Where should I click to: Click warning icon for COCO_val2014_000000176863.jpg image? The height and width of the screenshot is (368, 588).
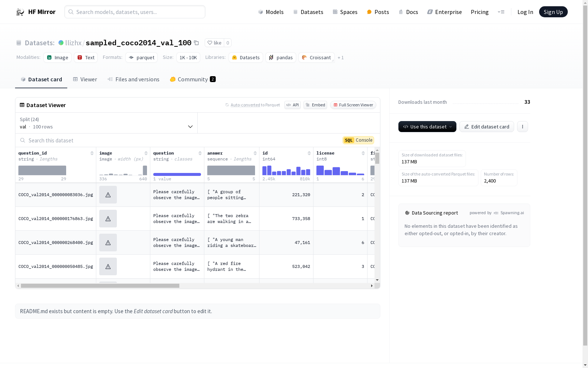coord(108,219)
